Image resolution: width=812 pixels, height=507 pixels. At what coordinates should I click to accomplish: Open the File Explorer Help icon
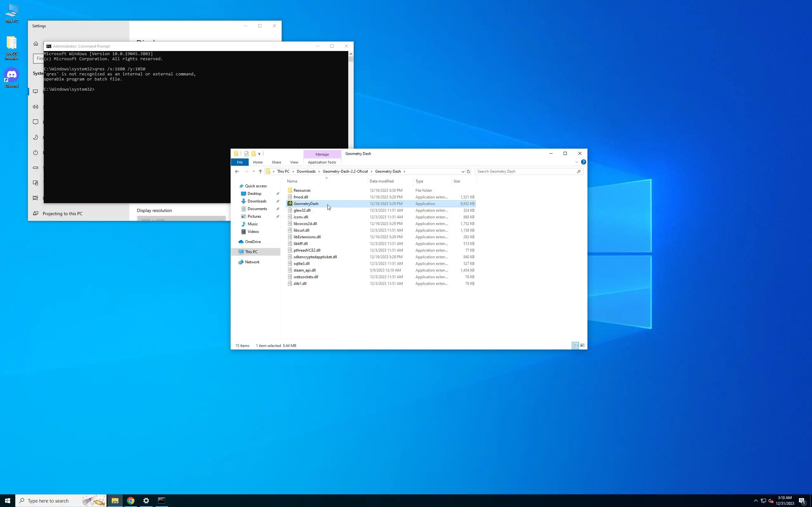pos(584,162)
